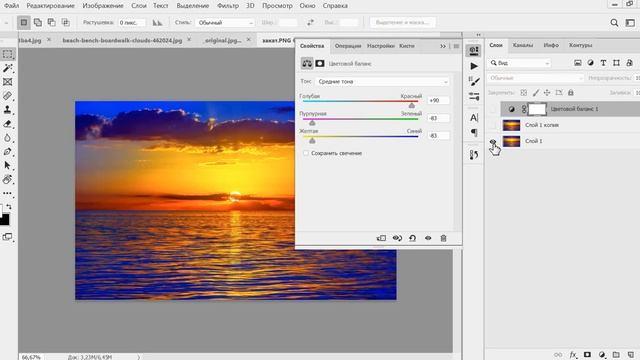
Task: Close the beach-bench-boardwalk-clouds document tab
Action: 189,40
